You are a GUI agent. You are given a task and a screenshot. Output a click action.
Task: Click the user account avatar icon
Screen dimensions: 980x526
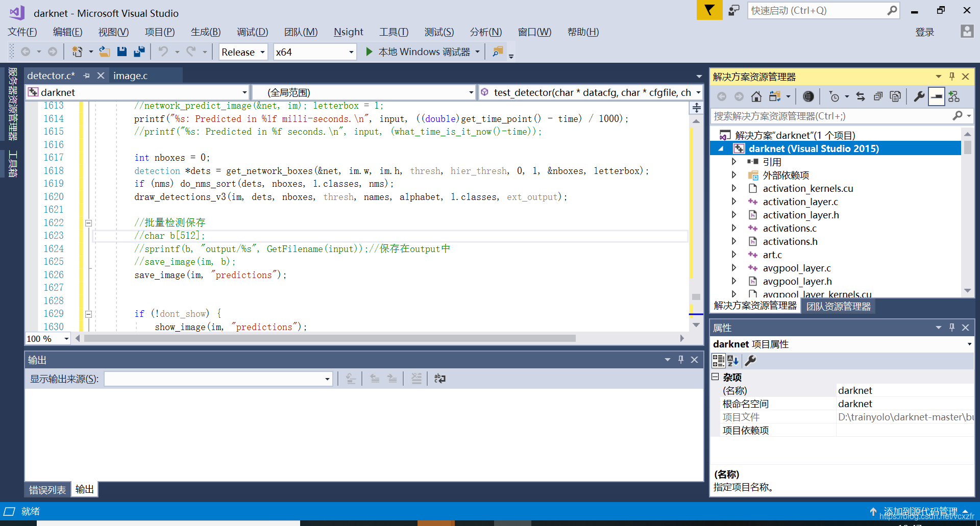967,31
